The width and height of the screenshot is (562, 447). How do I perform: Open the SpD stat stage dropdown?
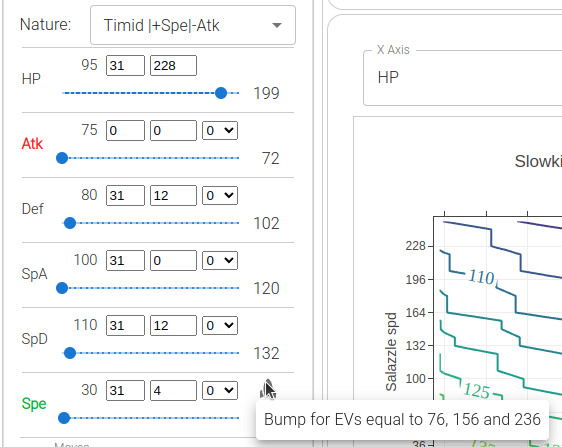pyautogui.click(x=220, y=325)
